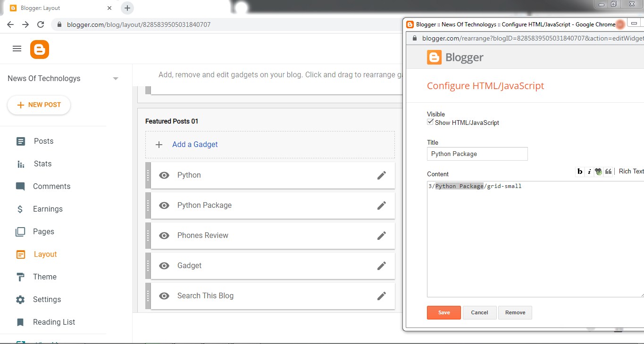Go forward in the browser

click(x=25, y=25)
